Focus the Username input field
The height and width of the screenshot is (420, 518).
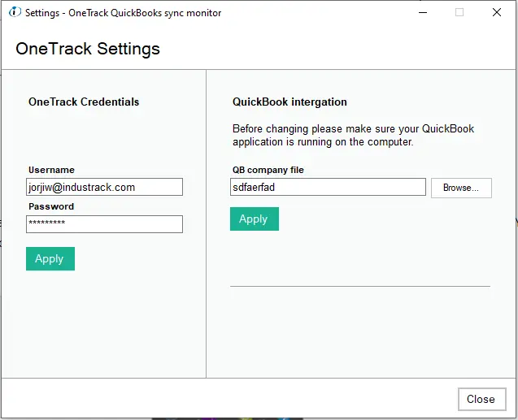104,187
